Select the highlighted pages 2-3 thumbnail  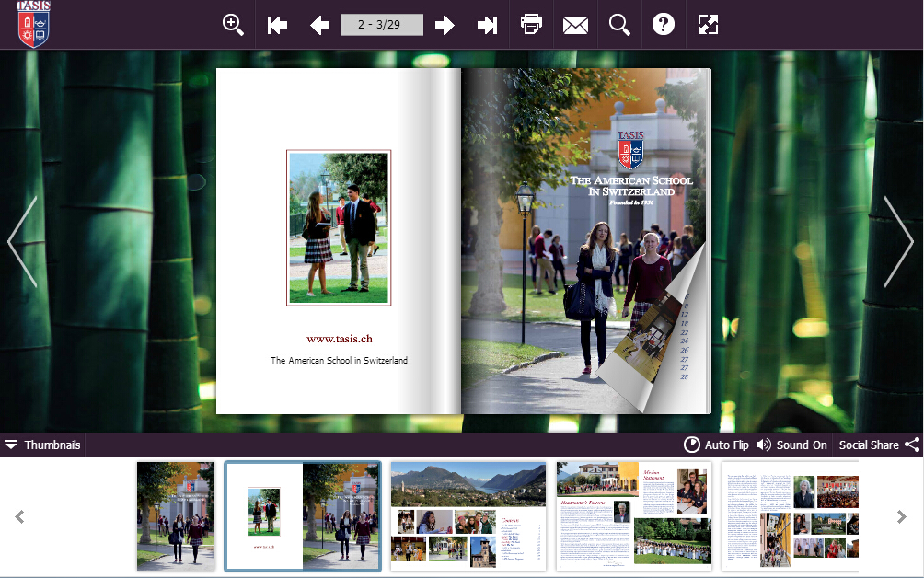pyautogui.click(x=303, y=516)
